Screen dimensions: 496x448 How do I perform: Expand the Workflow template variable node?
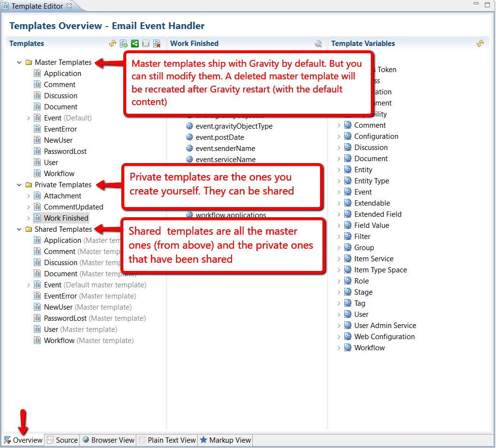click(x=339, y=348)
